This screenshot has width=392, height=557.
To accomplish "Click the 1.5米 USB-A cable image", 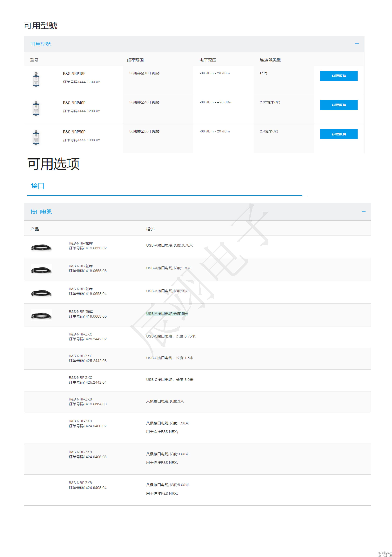I will 41,270.
